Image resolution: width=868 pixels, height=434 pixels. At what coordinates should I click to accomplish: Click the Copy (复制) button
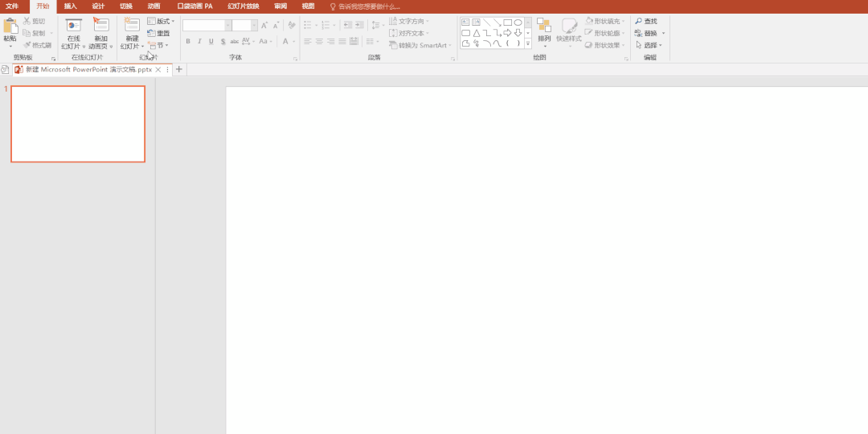(35, 33)
